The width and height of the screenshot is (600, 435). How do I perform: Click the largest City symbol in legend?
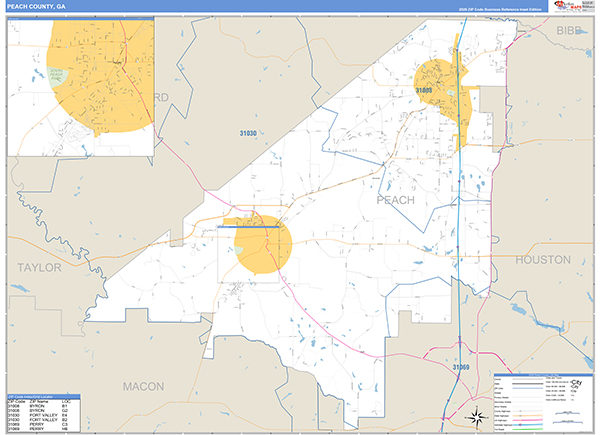pos(576,383)
